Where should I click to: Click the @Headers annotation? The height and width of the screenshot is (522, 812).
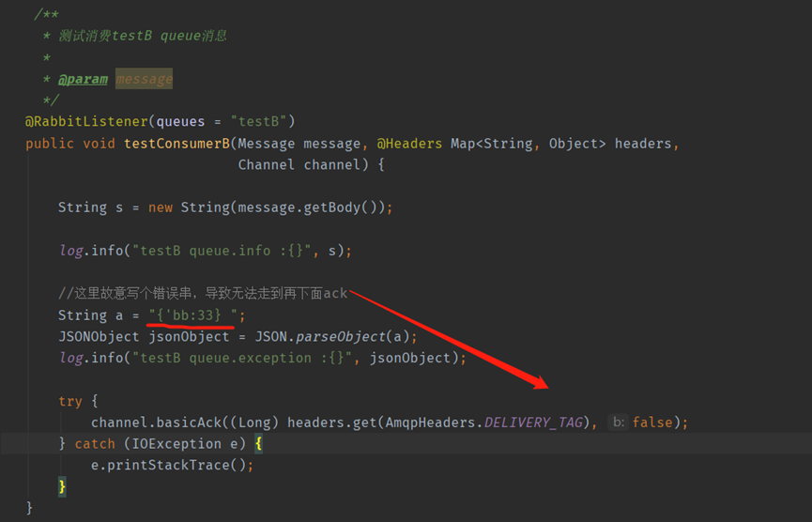(x=409, y=144)
